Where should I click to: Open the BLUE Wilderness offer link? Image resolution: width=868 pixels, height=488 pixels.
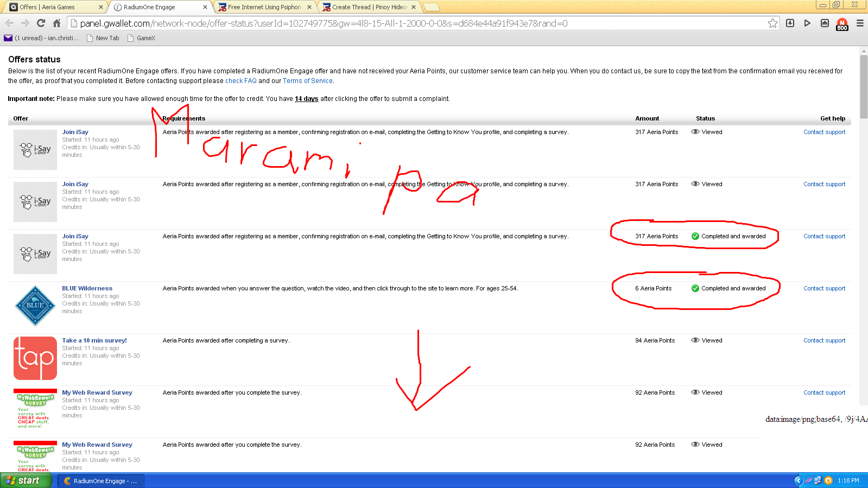(x=87, y=288)
